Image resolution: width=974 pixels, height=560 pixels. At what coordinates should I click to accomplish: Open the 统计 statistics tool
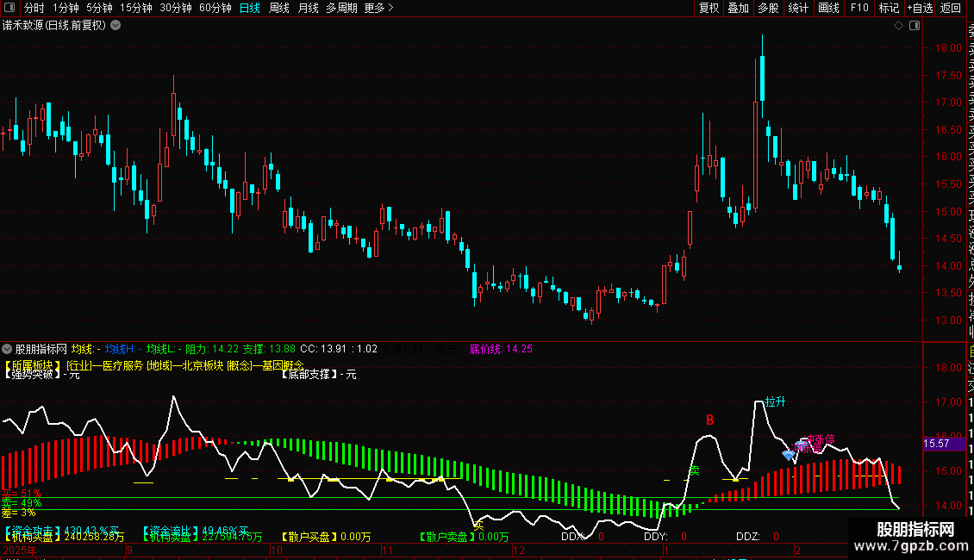coord(798,8)
